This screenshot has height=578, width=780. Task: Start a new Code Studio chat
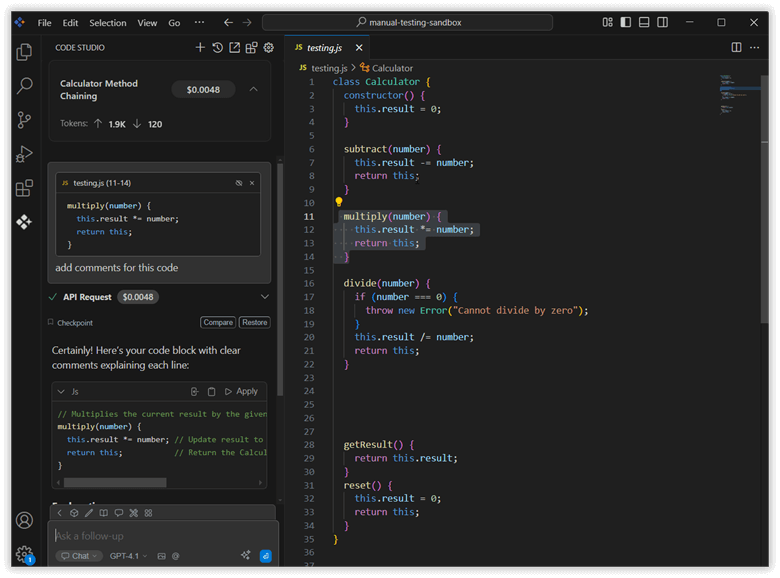[x=200, y=47]
